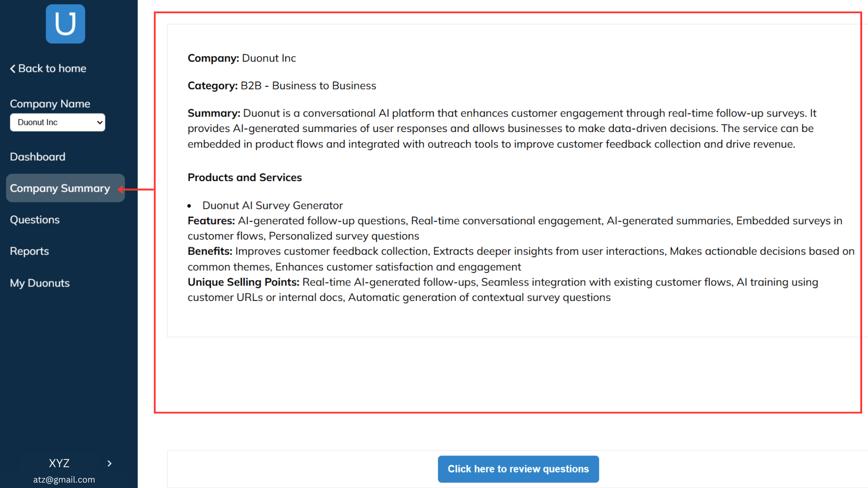Open the Duonut Inc company dropdown
Image resolution: width=868 pixels, height=488 pixels.
tap(57, 122)
